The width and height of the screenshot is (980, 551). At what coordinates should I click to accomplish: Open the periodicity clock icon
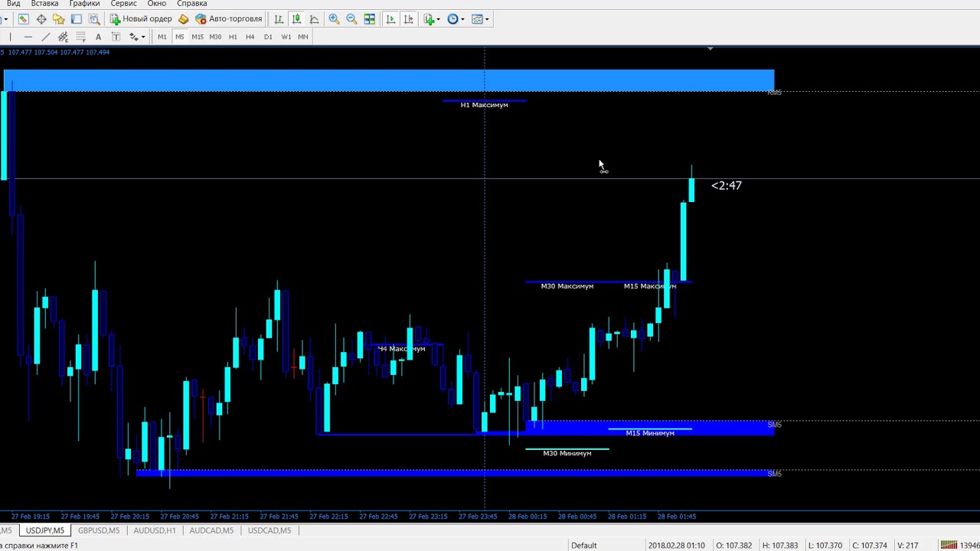coord(452,19)
